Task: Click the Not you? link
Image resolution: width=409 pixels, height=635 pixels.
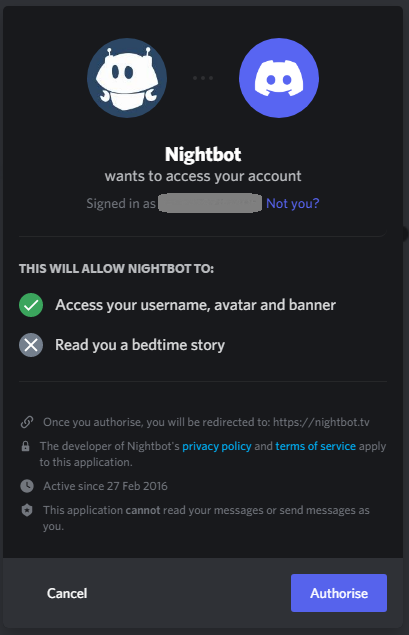Action: click(x=292, y=203)
